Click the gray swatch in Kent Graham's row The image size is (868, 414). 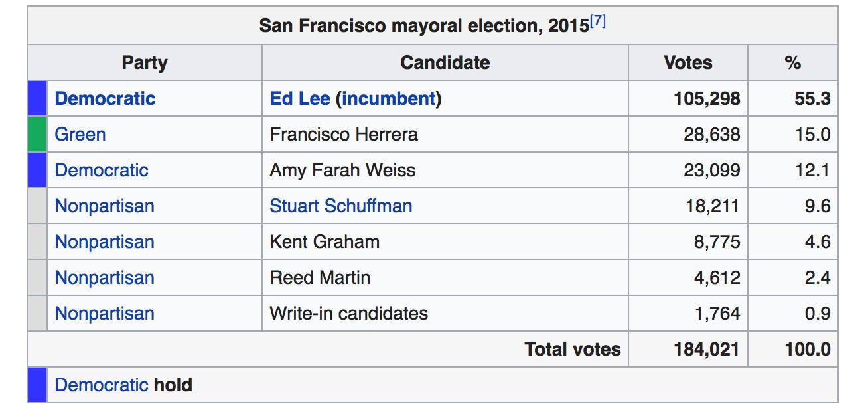[37, 242]
